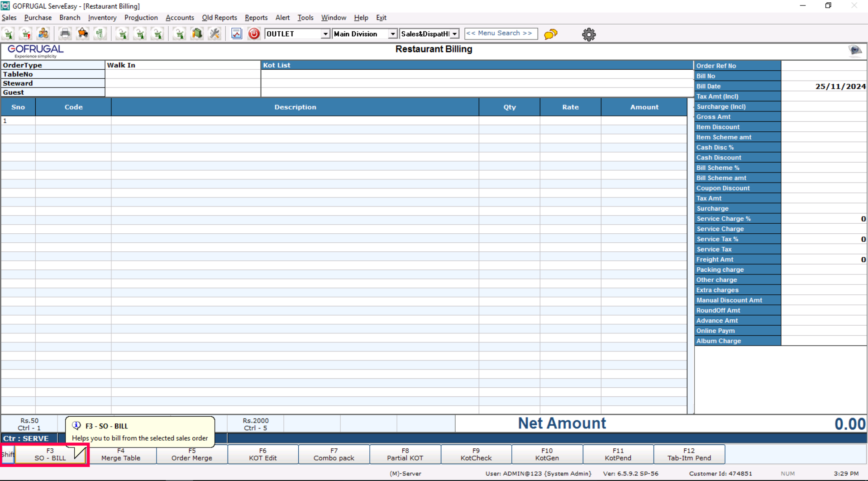This screenshot has width=868, height=481.
Task: Click the support icon beside the Restaurant Billing title
Action: pos(855,50)
